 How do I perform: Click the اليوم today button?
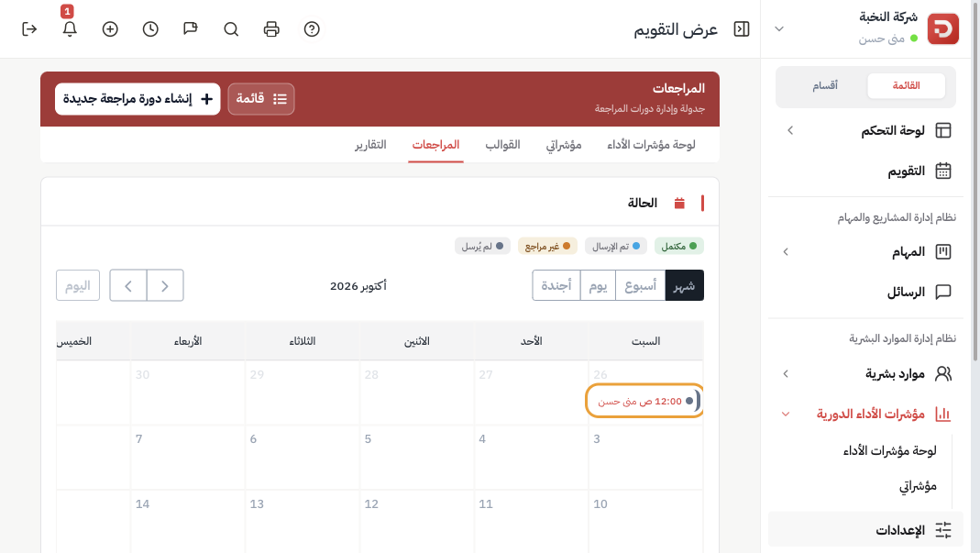[78, 285]
